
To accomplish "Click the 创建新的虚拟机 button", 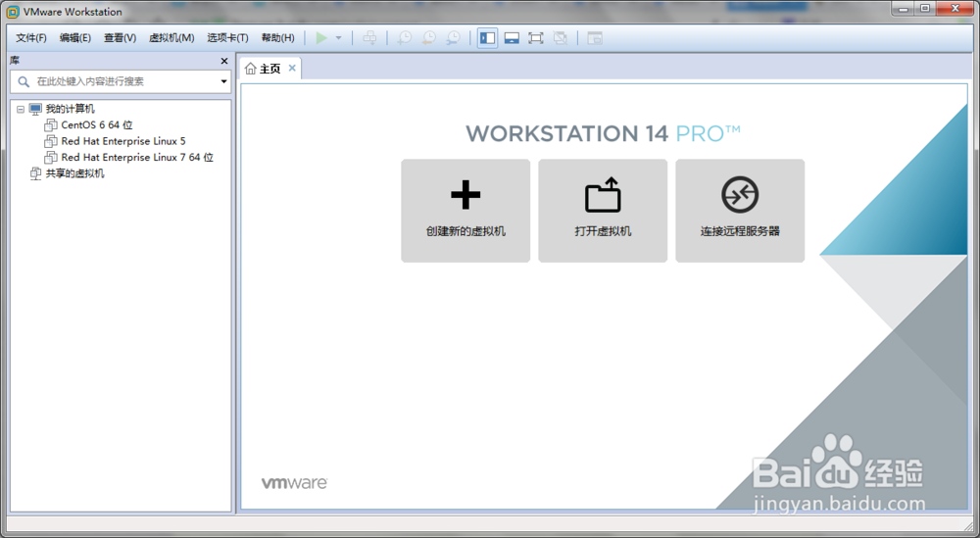I will [465, 211].
